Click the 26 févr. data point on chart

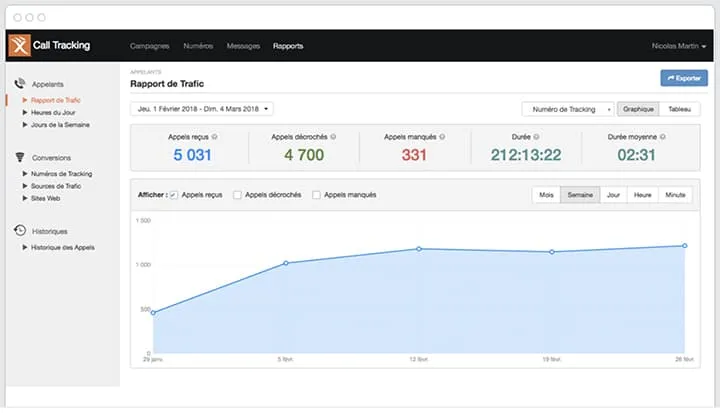pyautogui.click(x=685, y=246)
